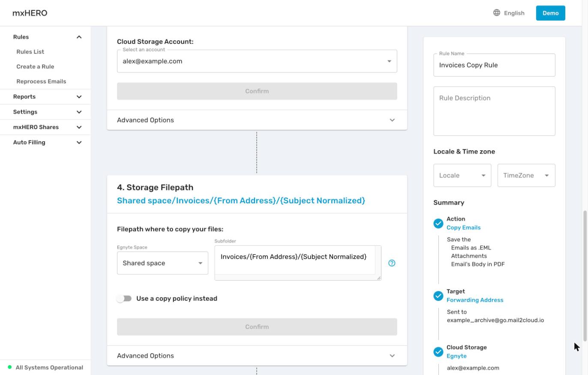The width and height of the screenshot is (588, 375).
Task: Click the alex@example.com summary text
Action: pos(473,368)
